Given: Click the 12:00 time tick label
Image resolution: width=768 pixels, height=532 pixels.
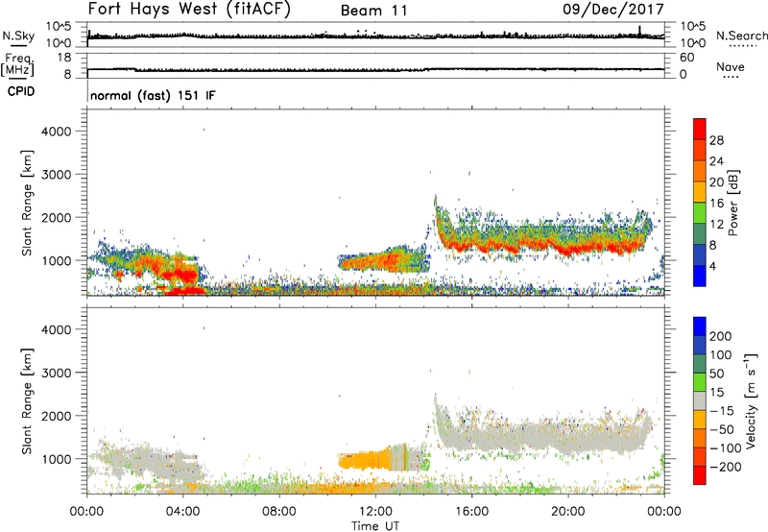Looking at the screenshot, I should 375,512.
